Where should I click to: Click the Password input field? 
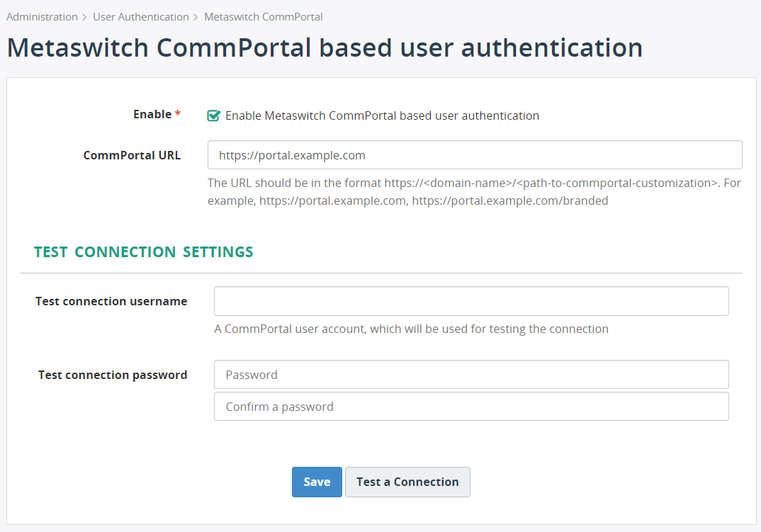(x=471, y=374)
